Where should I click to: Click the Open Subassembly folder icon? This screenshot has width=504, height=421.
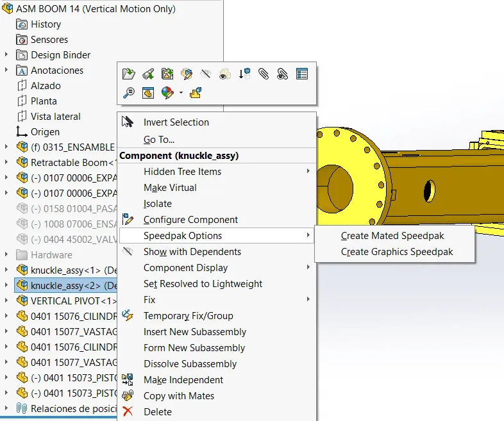tap(129, 74)
